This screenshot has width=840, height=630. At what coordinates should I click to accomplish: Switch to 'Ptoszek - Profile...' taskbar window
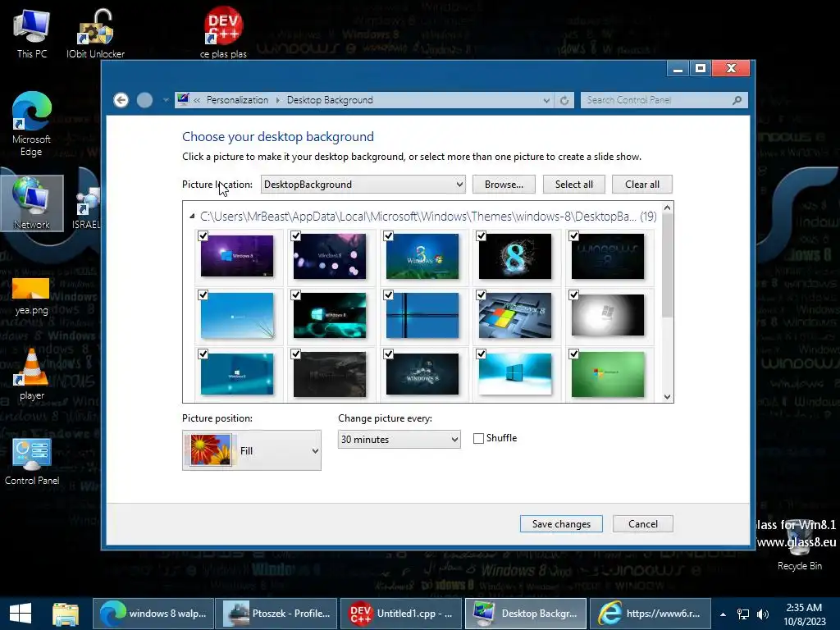tap(276, 614)
